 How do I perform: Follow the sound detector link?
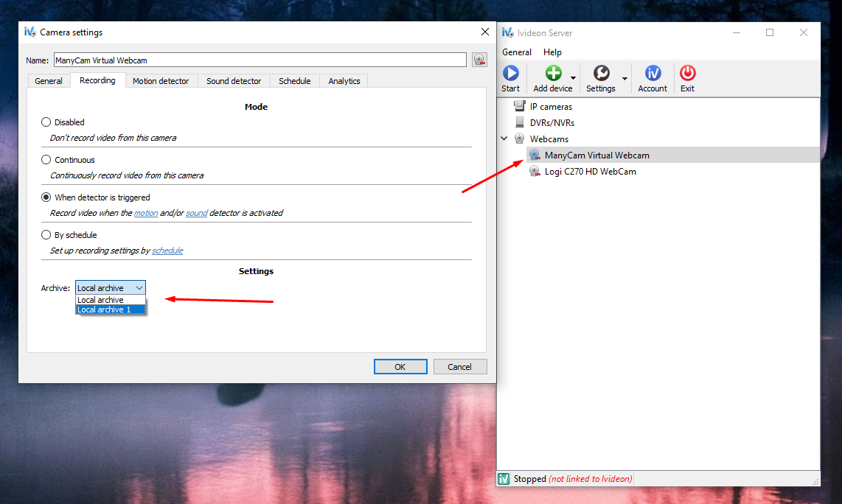coord(197,213)
